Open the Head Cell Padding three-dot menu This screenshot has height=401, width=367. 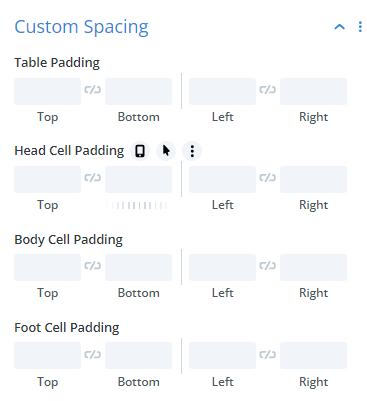tap(192, 151)
